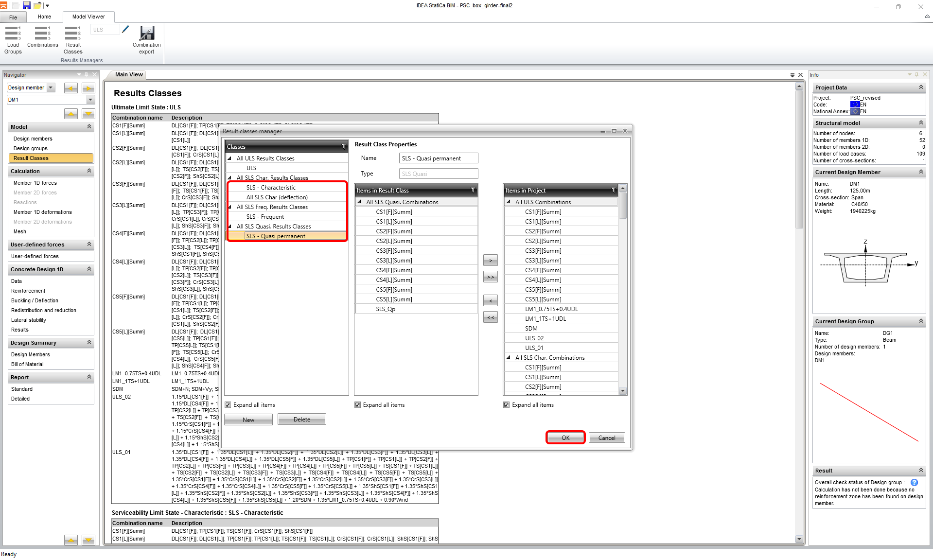The width and height of the screenshot is (933, 560).
Task: Collapse the Structural model section in Info
Action: pyautogui.click(x=921, y=122)
